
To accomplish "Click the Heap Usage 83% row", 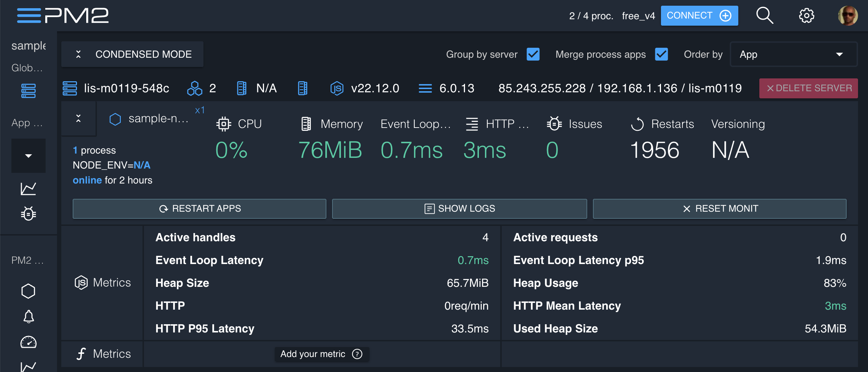I will click(x=680, y=283).
